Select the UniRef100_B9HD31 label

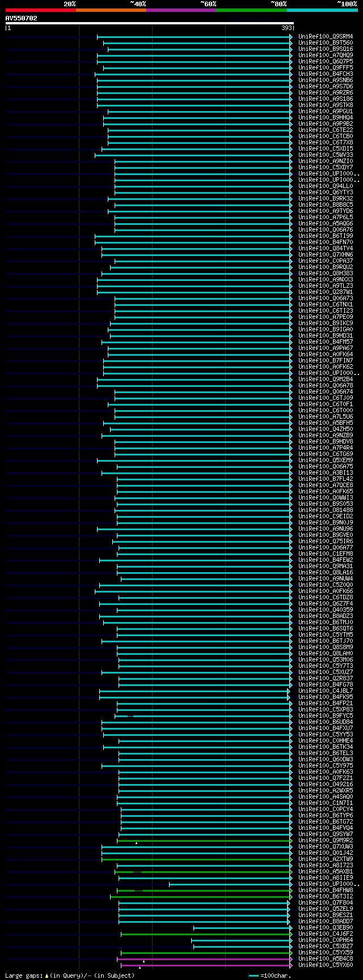[326, 336]
